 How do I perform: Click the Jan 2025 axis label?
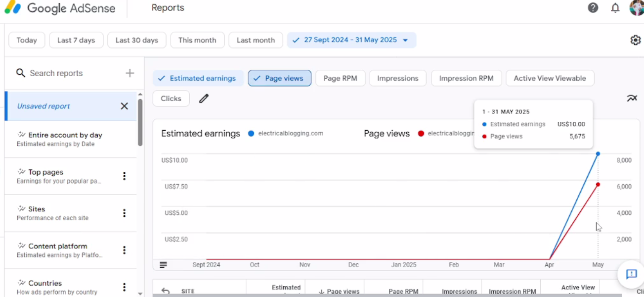coord(404,265)
